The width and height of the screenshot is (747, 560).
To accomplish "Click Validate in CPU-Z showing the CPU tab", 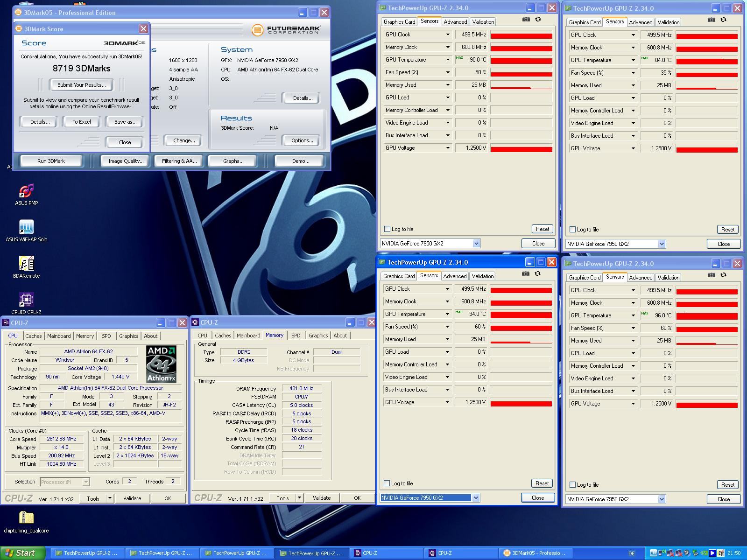I will (132, 498).
